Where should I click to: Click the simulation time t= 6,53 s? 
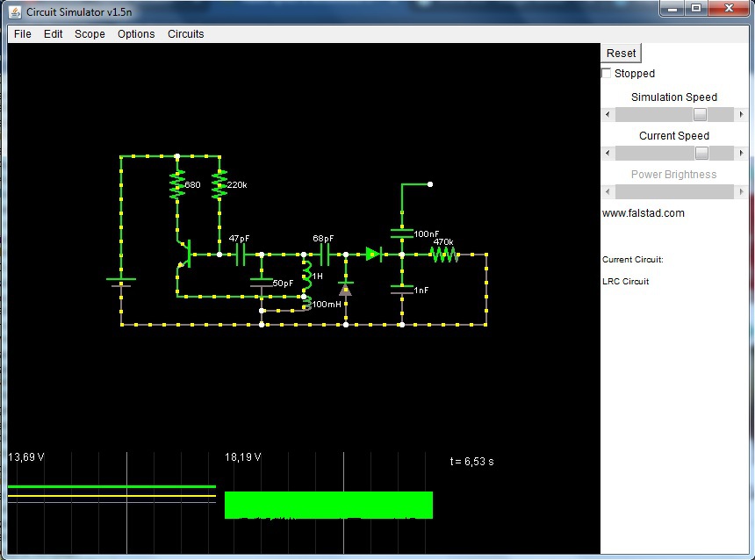pyautogui.click(x=471, y=462)
